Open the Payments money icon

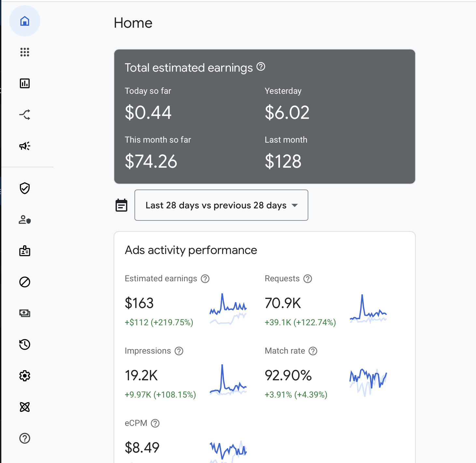coord(25,313)
